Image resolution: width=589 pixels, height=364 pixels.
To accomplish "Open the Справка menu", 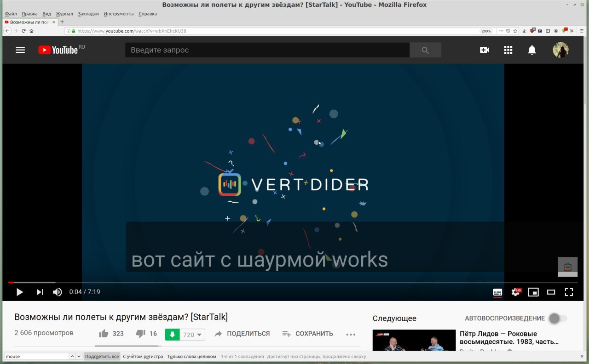I will click(148, 14).
